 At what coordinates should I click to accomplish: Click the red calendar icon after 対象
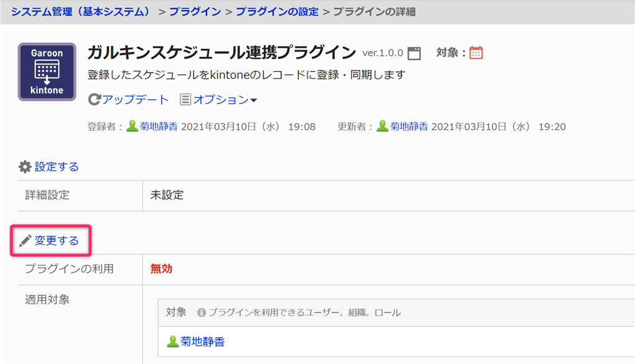(x=476, y=53)
